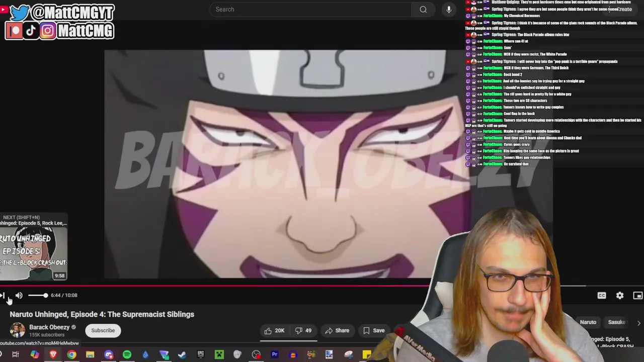Click the recommended video title "Episode 5, L-Block CRASH"
Viewport: 644px width, 362px height.
[x=613, y=342]
